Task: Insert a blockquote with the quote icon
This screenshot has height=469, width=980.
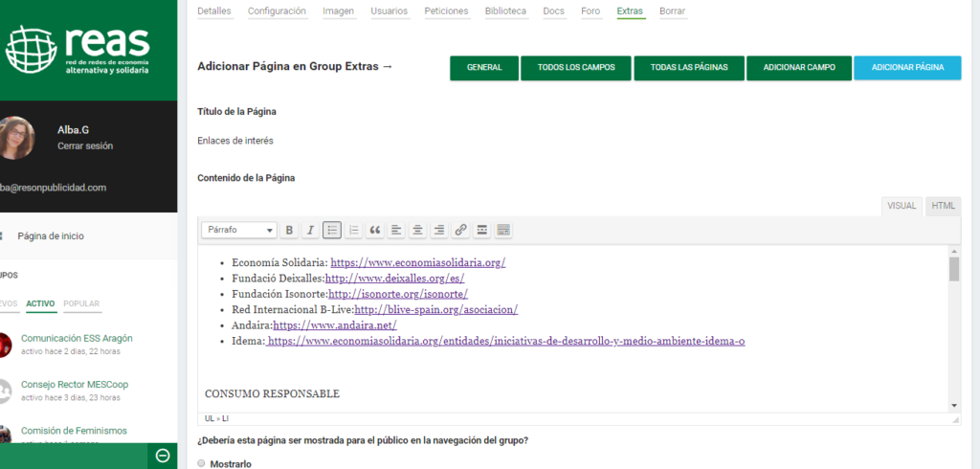Action: pos(374,230)
